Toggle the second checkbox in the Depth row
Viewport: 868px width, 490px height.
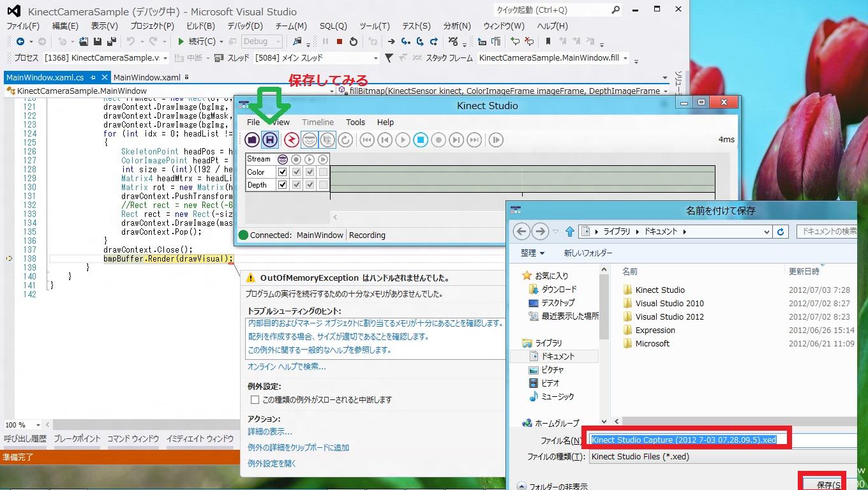coord(296,185)
